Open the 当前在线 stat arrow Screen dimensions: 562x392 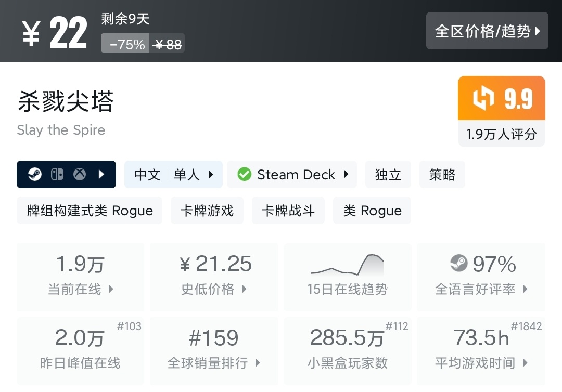(x=110, y=289)
